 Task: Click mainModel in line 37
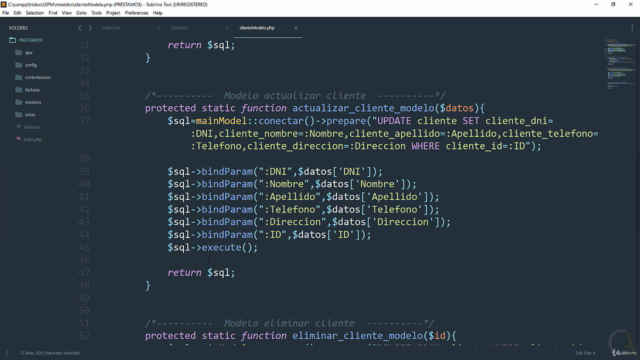click(x=221, y=121)
